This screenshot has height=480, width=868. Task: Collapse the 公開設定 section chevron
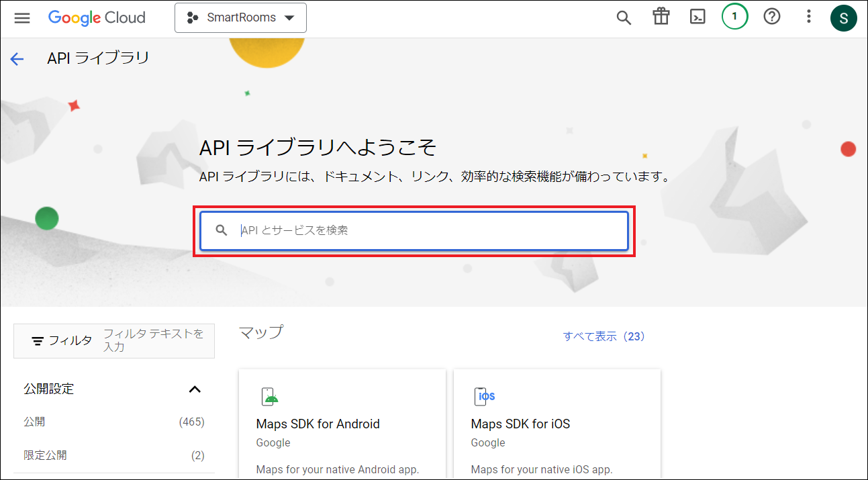tap(195, 389)
